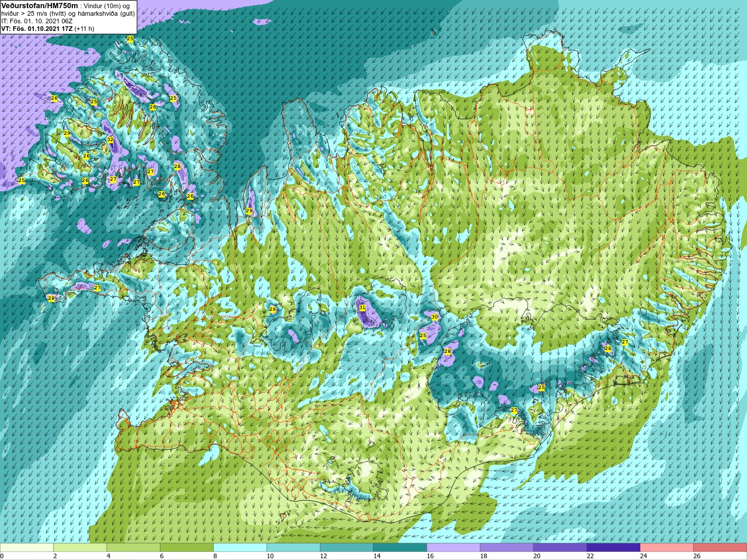Click the 12–14 m/s teal legend swatch

point(347,548)
